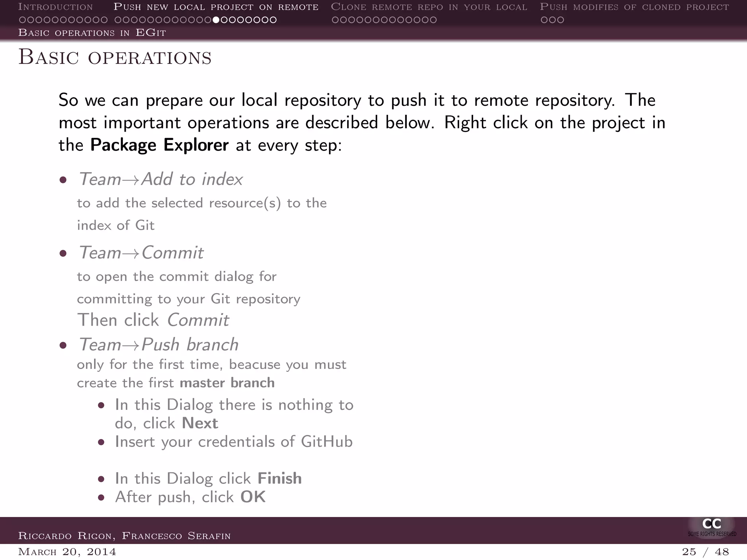Image resolution: width=747 pixels, height=560 pixels.
Task: Click the March 20, 2014 date
Action: click(x=67, y=552)
